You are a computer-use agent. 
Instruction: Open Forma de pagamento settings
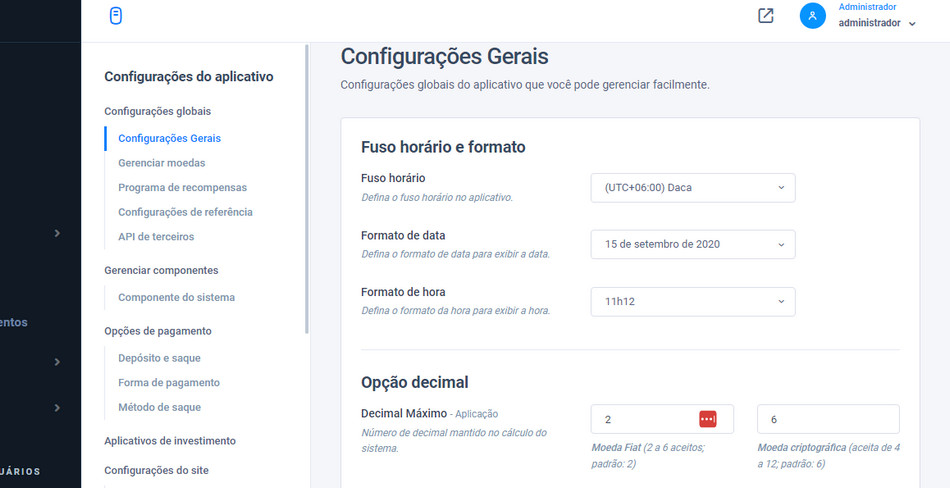[169, 382]
